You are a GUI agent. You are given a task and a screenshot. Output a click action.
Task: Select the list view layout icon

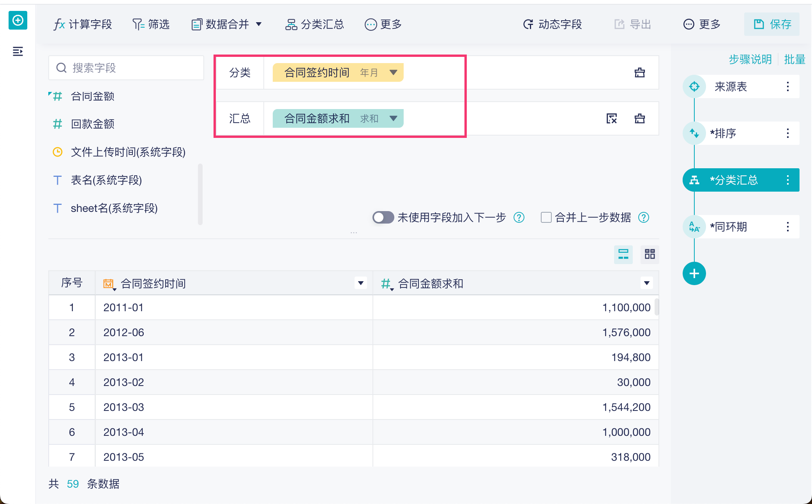click(623, 254)
